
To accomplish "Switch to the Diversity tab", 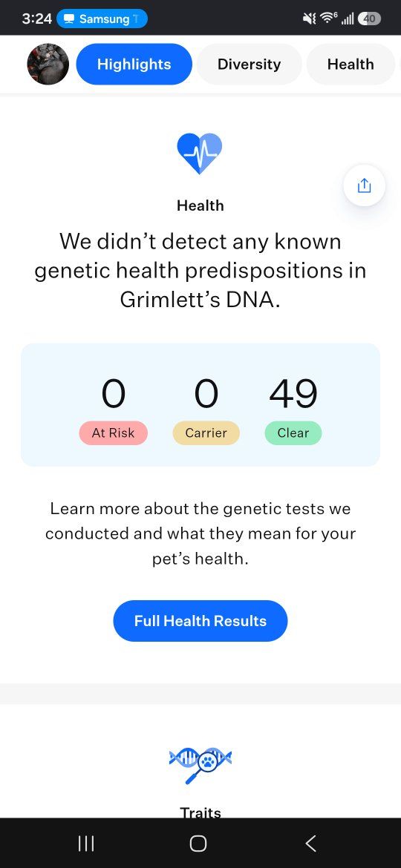I will coord(250,65).
